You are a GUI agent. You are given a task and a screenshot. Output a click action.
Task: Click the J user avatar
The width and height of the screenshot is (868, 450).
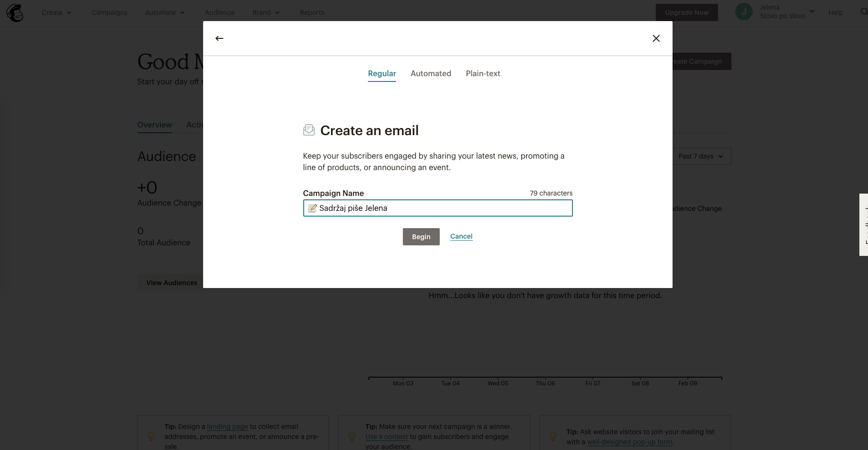tap(744, 12)
